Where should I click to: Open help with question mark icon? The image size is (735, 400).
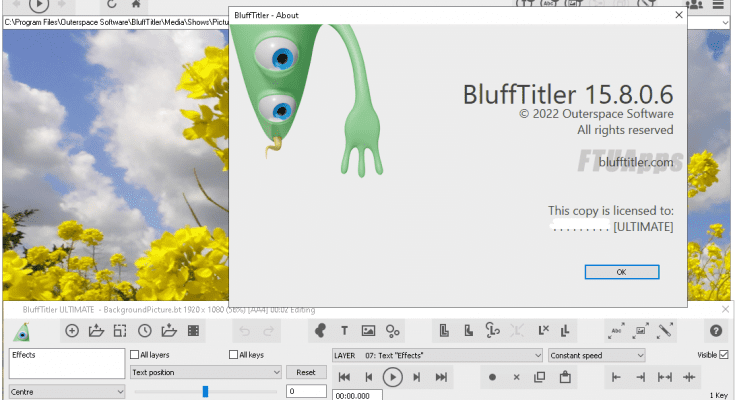click(x=715, y=331)
